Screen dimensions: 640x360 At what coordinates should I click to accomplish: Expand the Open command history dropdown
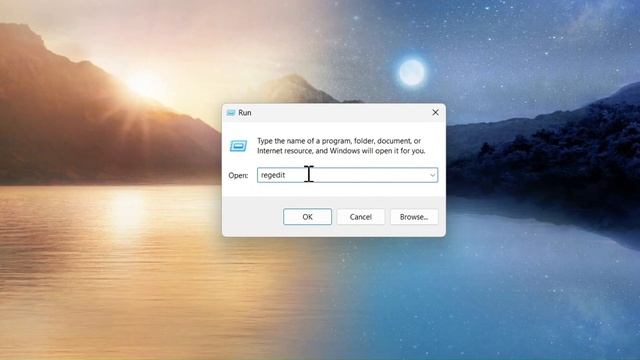pyautogui.click(x=432, y=175)
